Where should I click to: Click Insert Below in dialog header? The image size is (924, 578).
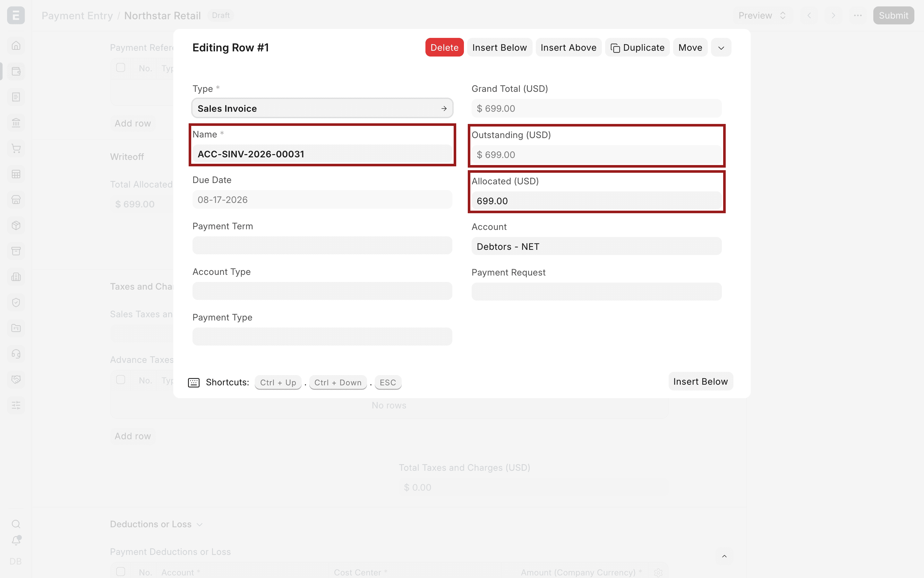[x=500, y=48]
